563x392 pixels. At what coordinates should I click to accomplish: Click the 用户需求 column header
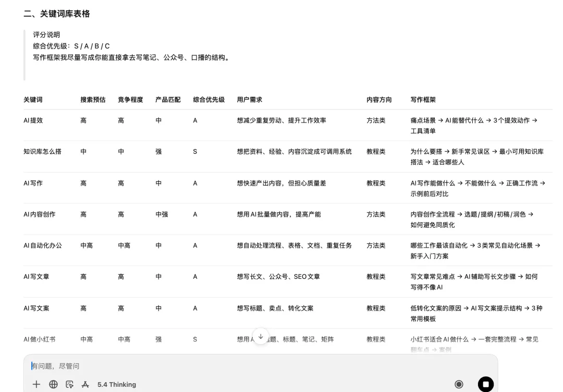click(x=249, y=100)
